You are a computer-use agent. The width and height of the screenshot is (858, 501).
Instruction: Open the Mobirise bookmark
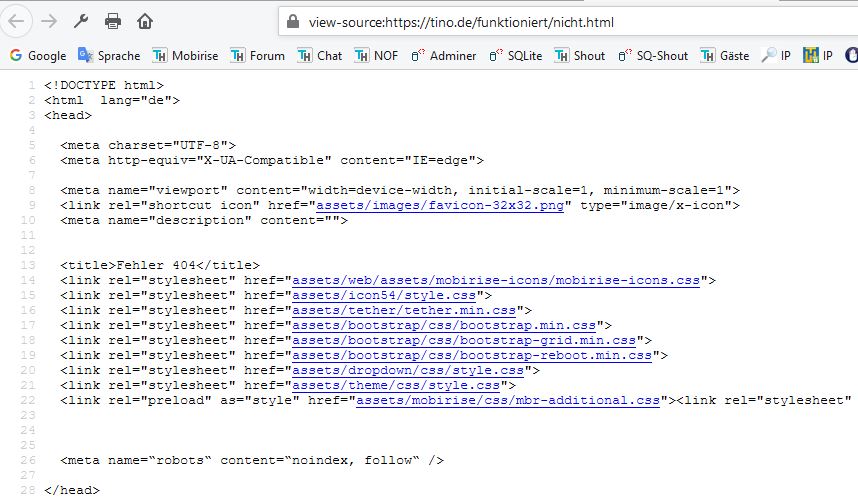click(185, 56)
